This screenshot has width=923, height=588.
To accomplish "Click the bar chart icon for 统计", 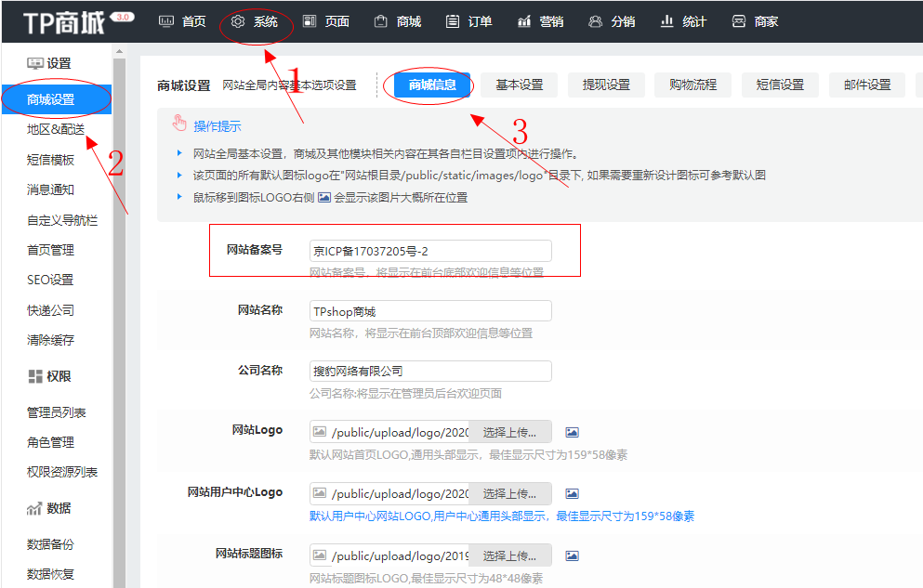I will click(x=666, y=21).
